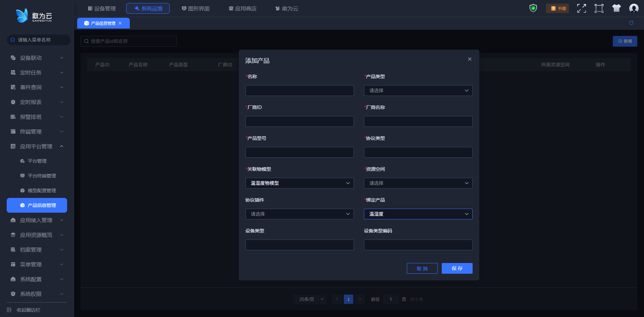This screenshot has height=317, width=644.
Task: Click the 应用接入管理 sidebar icon
Action: tap(13, 220)
